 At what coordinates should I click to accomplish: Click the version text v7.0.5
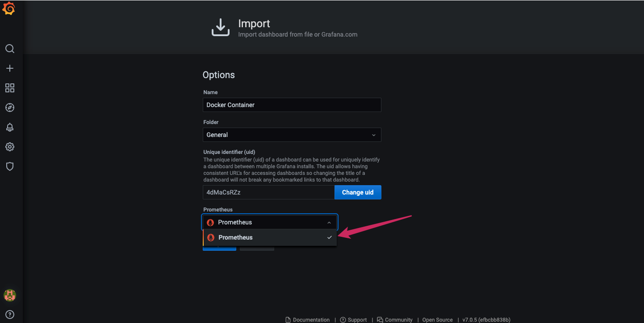click(x=486, y=320)
